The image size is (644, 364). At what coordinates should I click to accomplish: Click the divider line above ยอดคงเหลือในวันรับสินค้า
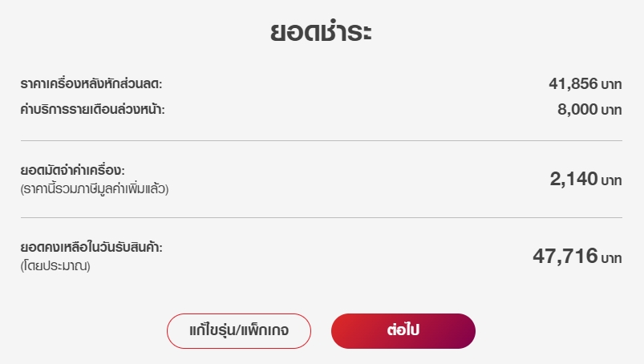pos(322,217)
